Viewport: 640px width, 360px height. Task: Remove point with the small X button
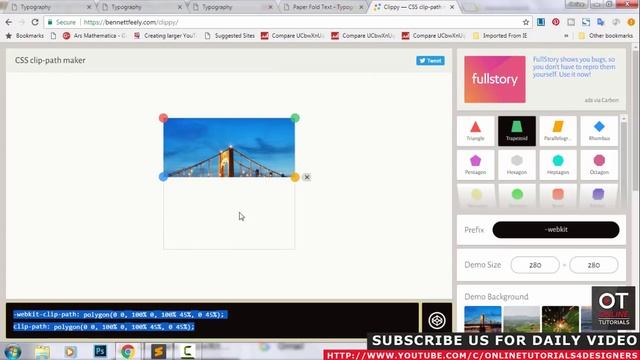click(x=307, y=177)
